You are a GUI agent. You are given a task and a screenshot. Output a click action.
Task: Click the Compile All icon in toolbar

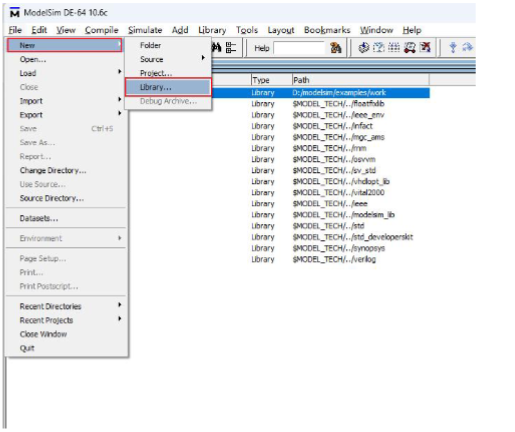pyautogui.click(x=379, y=48)
